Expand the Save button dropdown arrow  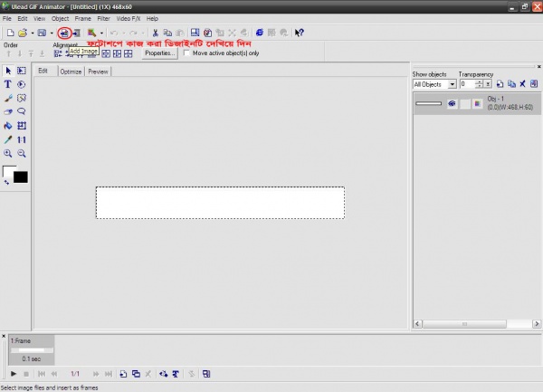(52, 33)
